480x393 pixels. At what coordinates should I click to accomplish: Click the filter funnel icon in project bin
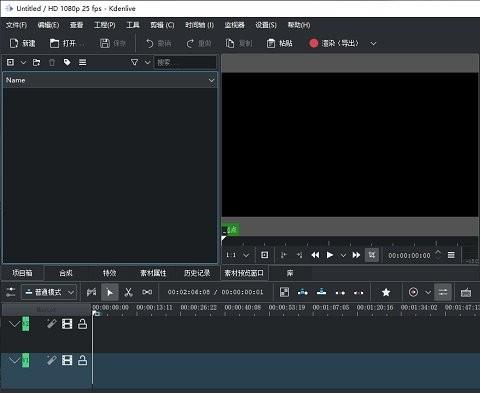coord(134,62)
